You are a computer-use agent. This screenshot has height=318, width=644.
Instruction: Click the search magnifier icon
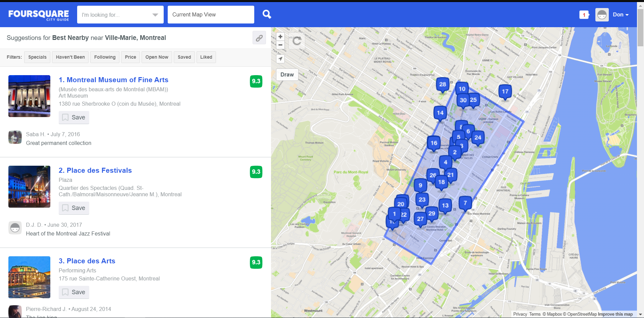[267, 14]
